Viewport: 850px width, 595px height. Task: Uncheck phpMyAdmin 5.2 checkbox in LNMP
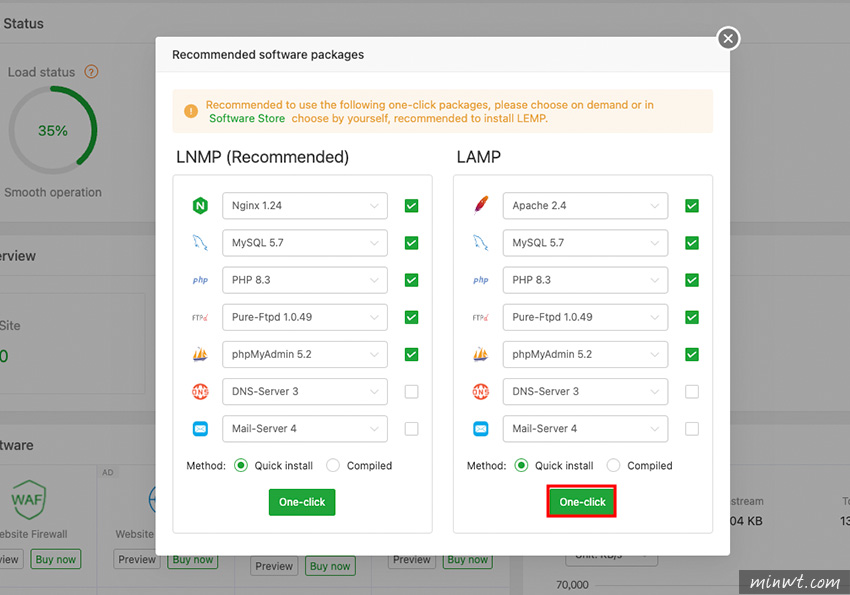tap(411, 354)
